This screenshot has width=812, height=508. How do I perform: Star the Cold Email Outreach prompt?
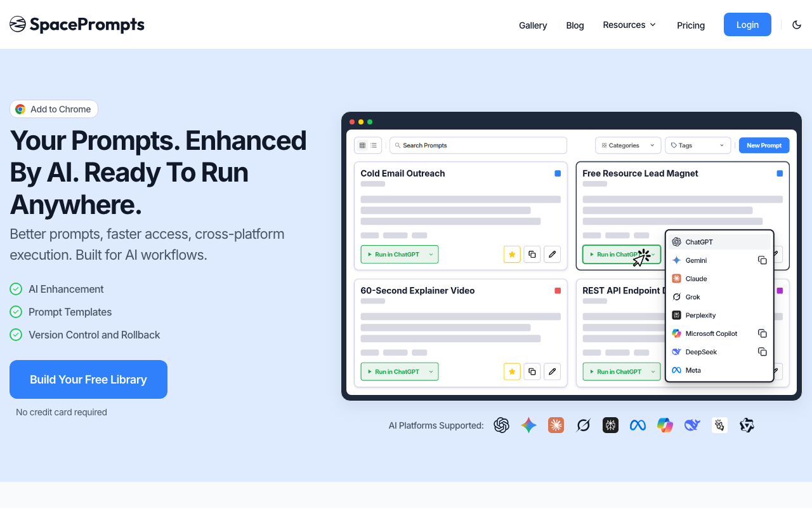[x=512, y=255]
